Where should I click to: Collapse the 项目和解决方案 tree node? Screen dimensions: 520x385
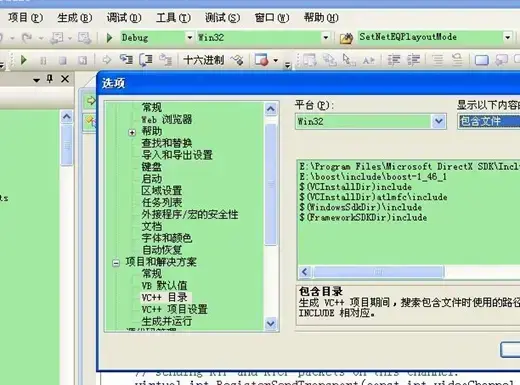click(x=116, y=263)
